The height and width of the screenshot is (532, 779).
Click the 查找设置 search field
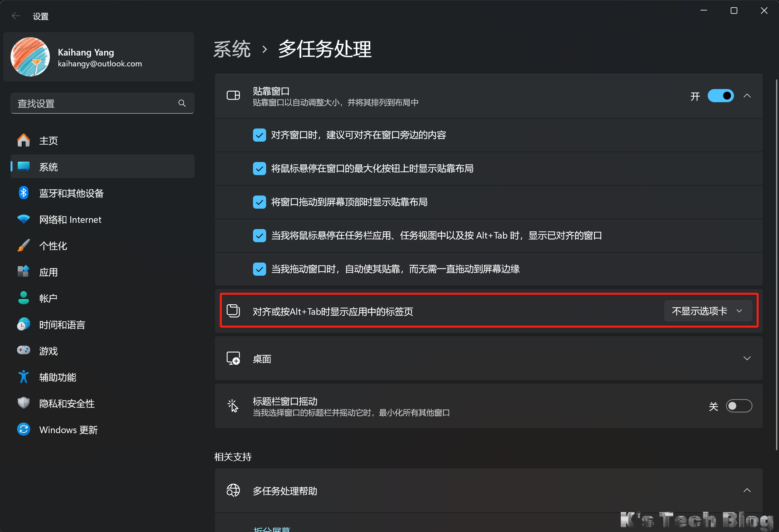tap(94, 103)
